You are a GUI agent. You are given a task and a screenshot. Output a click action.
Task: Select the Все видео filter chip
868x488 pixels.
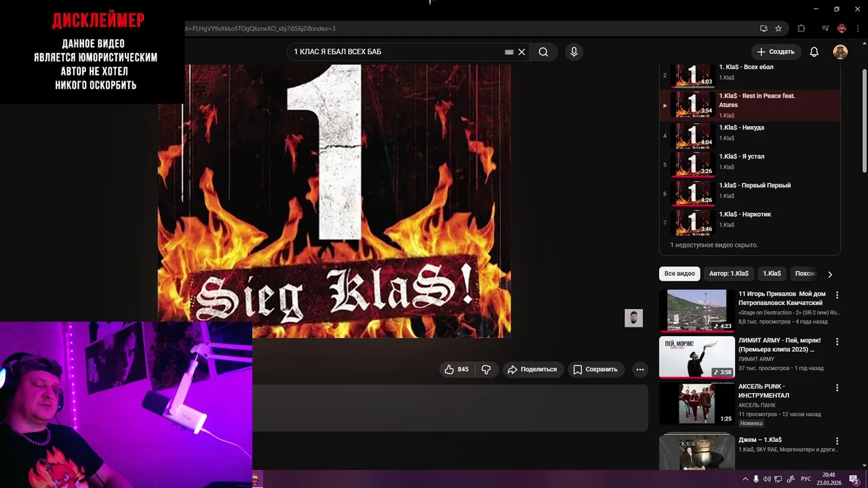pyautogui.click(x=679, y=274)
